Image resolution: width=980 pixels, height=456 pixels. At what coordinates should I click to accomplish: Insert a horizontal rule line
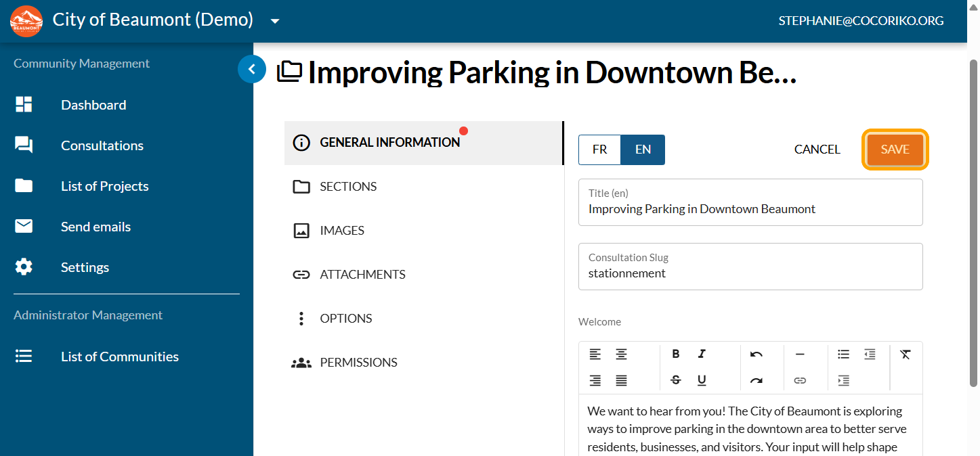[x=800, y=354]
